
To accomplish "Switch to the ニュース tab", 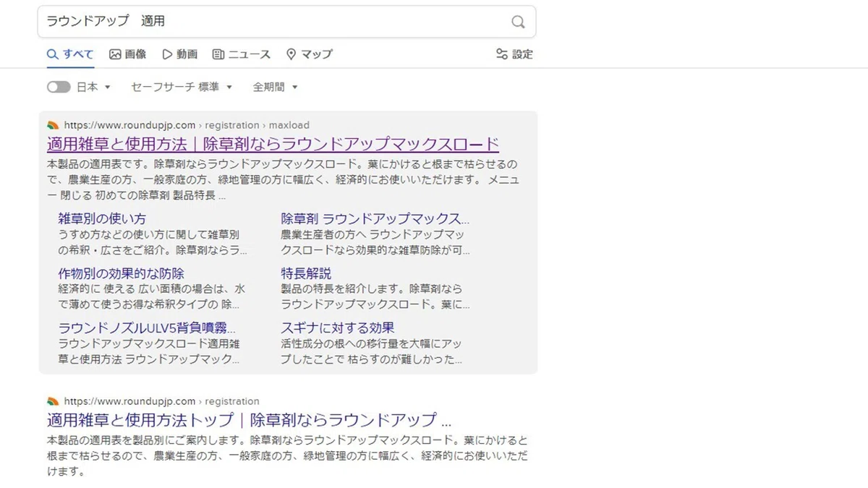I will pos(242,54).
